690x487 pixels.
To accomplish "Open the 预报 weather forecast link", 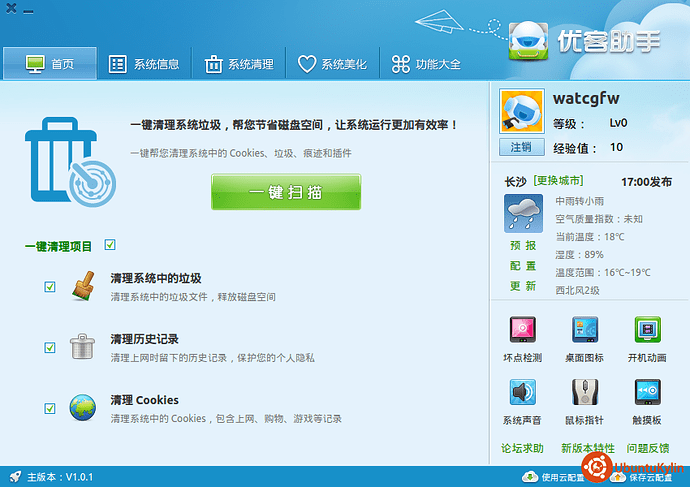I will pos(523,245).
